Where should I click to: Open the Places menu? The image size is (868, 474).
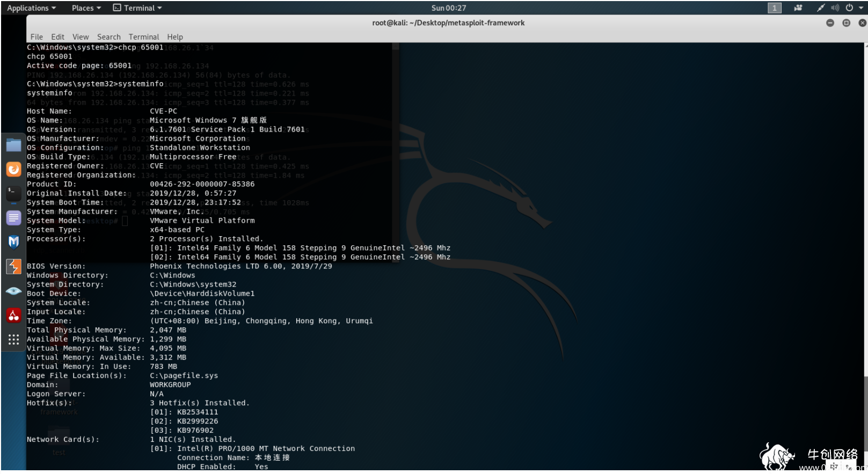click(x=86, y=8)
